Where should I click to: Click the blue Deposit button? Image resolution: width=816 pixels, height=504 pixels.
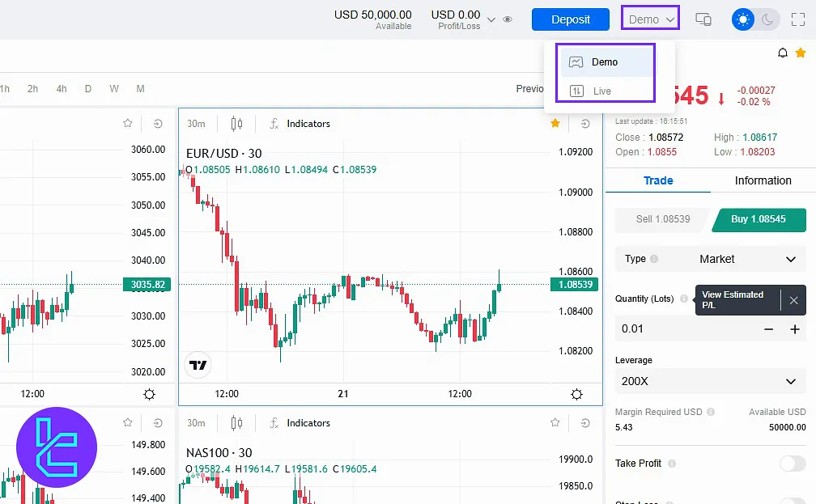coord(570,19)
